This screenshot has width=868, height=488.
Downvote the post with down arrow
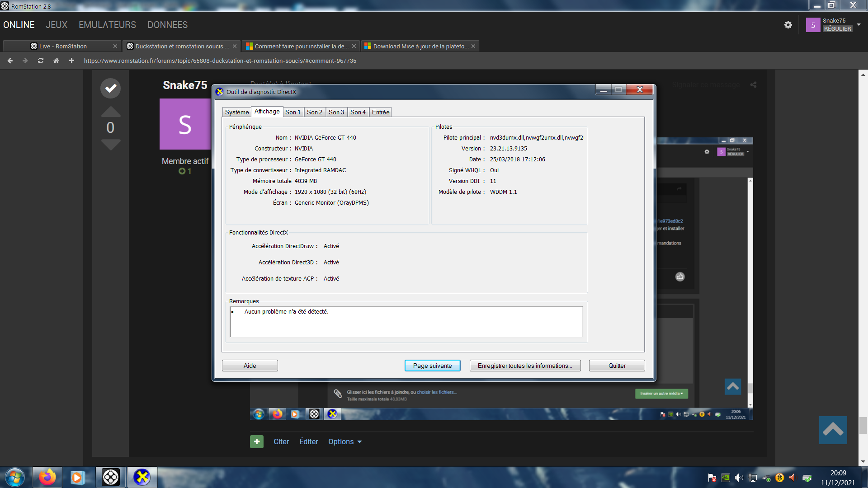(111, 145)
